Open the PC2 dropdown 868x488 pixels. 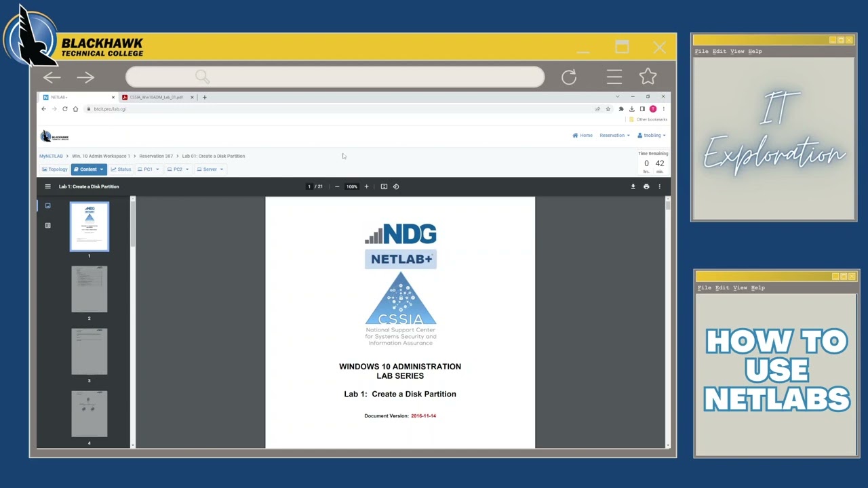pyautogui.click(x=178, y=169)
